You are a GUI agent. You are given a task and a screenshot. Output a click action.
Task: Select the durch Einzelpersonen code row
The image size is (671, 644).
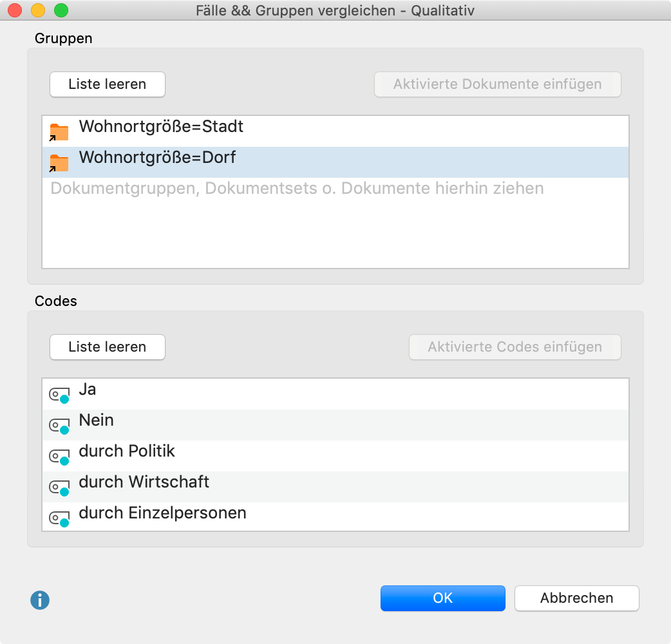[162, 513]
